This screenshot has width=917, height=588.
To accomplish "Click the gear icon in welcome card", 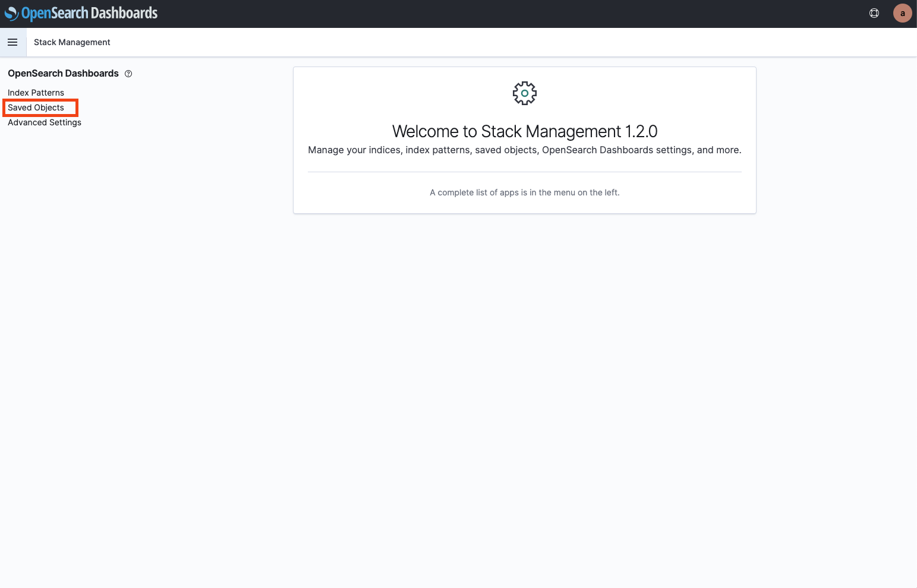I will [x=524, y=93].
